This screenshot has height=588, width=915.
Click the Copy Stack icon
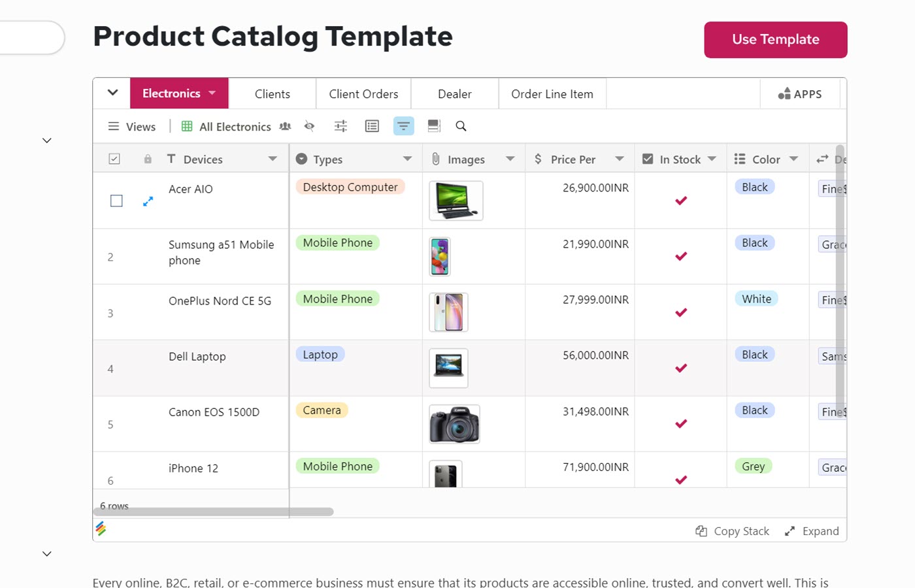point(701,531)
